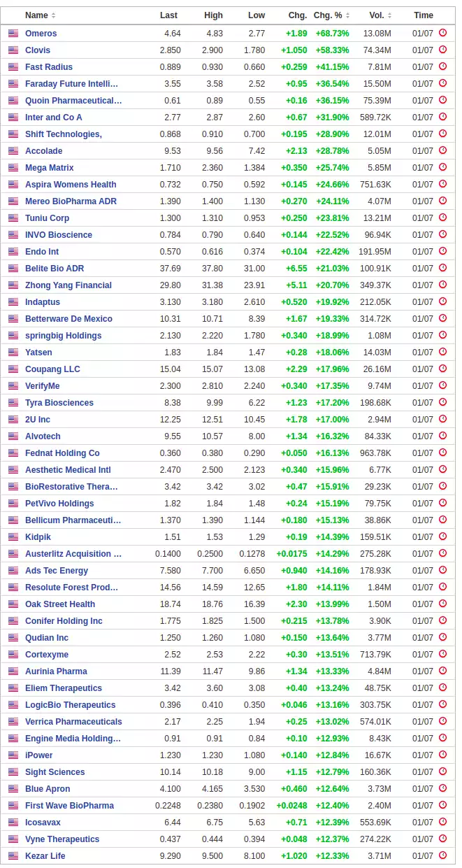Open the INVO Bioscience link
The image size is (462, 868).
59,235
